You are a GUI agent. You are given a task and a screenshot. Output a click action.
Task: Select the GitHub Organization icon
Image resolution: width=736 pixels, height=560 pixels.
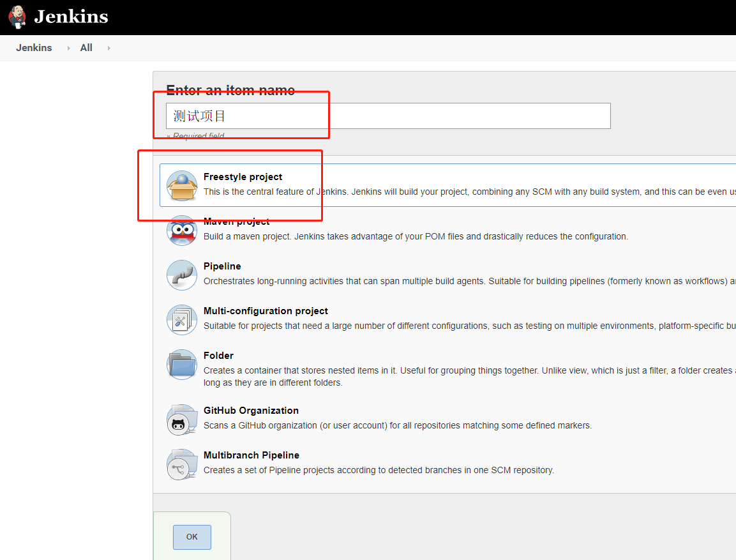click(182, 420)
